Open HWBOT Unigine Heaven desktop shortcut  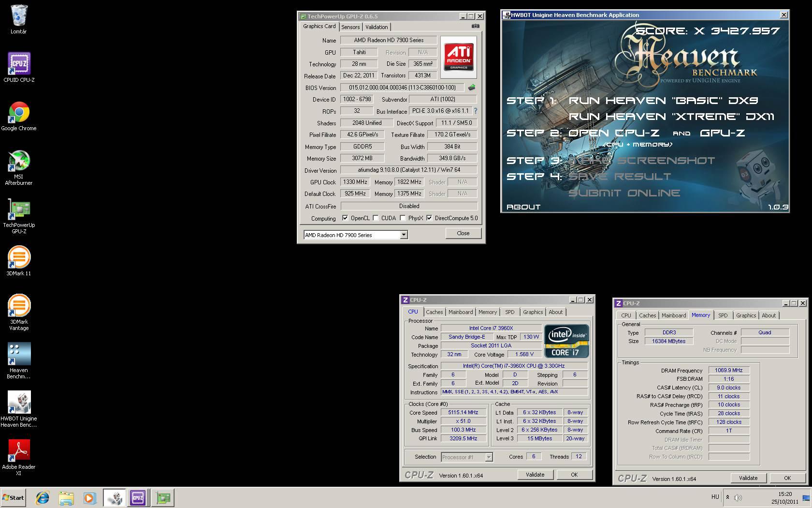coord(19,409)
